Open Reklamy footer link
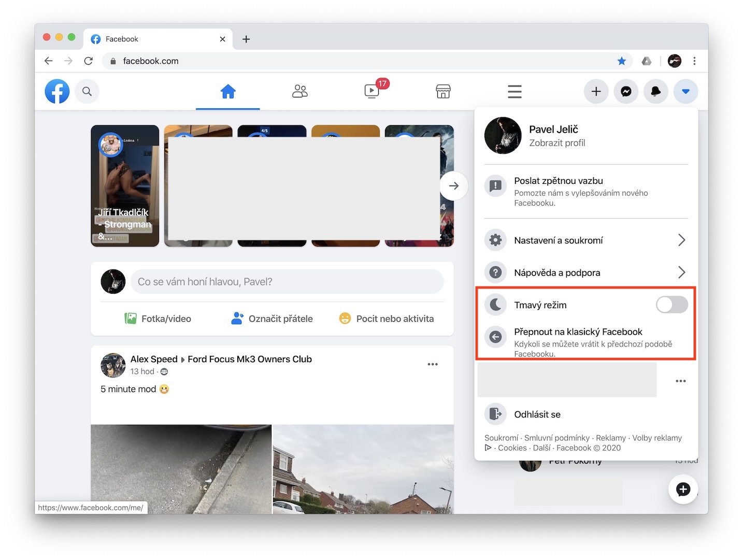The width and height of the screenshot is (743, 560). (611, 438)
